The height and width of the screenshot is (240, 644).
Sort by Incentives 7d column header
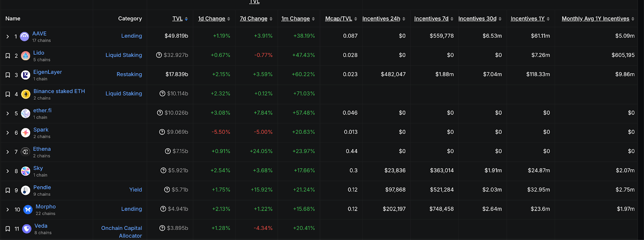[434, 19]
